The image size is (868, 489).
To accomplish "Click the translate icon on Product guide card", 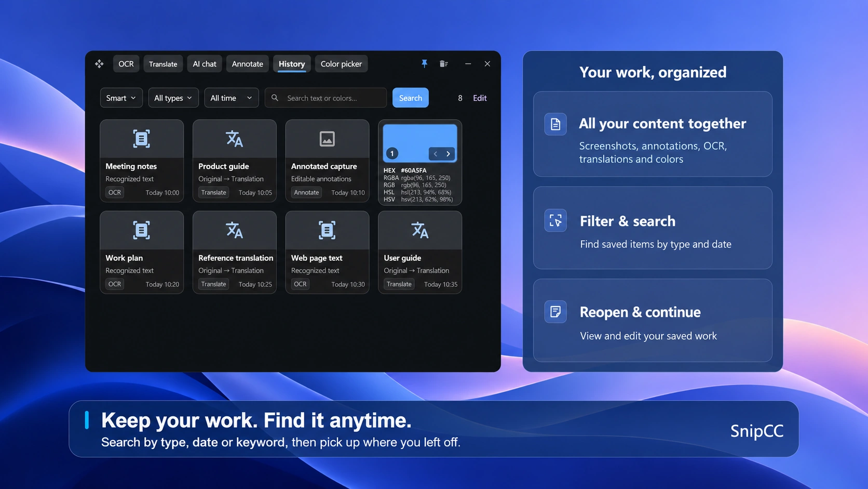I will [x=234, y=139].
